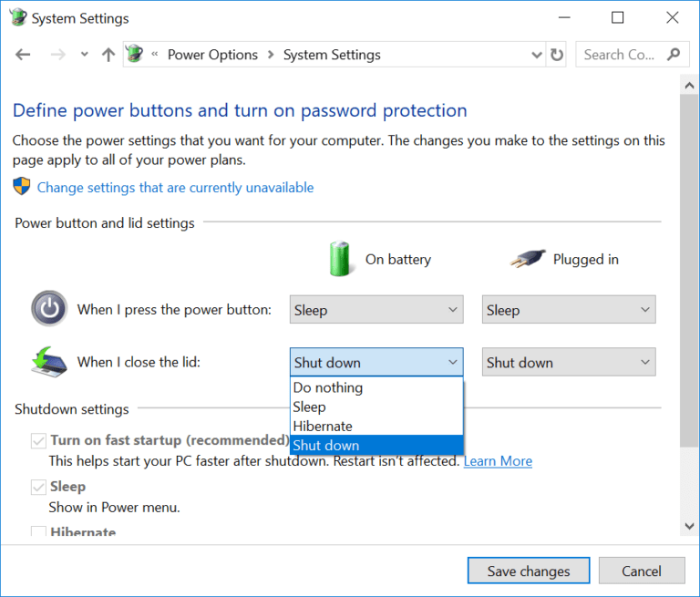The width and height of the screenshot is (700, 597).
Task: Click the power button icon
Action: (x=49, y=308)
